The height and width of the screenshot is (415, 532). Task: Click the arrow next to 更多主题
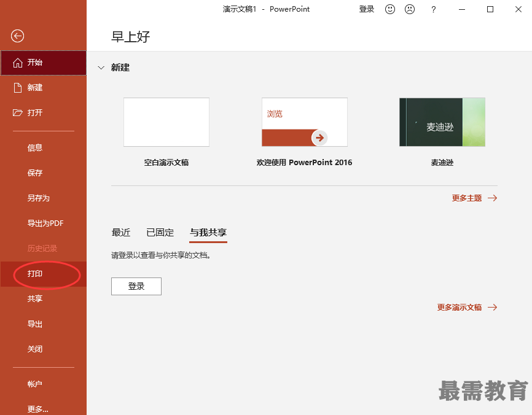pyautogui.click(x=492, y=198)
